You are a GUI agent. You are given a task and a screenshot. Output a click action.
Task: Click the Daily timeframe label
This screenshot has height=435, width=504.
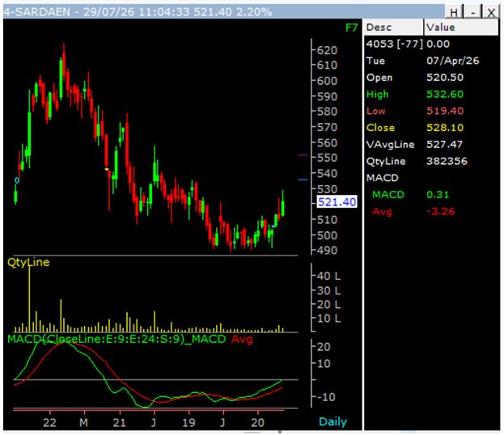coord(332,421)
